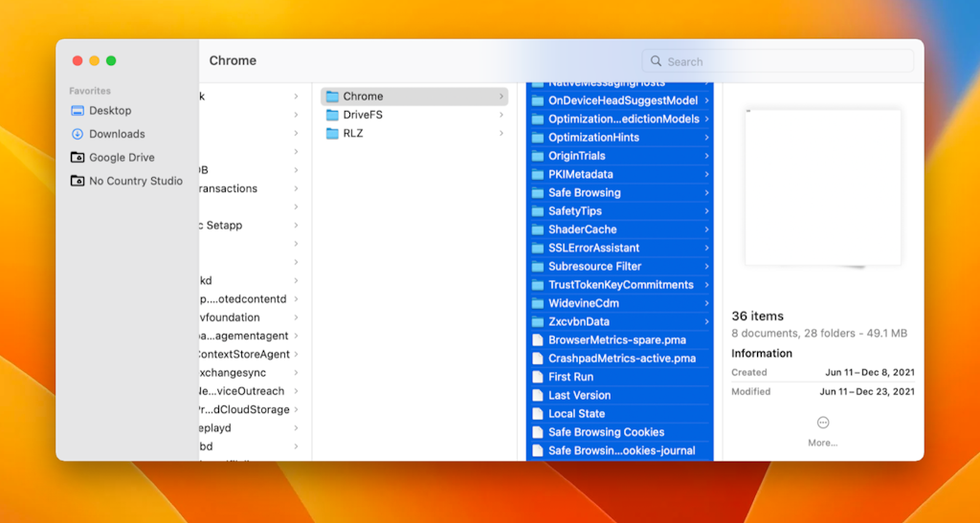
Task: Click the OriginTrials folder icon
Action: point(538,156)
